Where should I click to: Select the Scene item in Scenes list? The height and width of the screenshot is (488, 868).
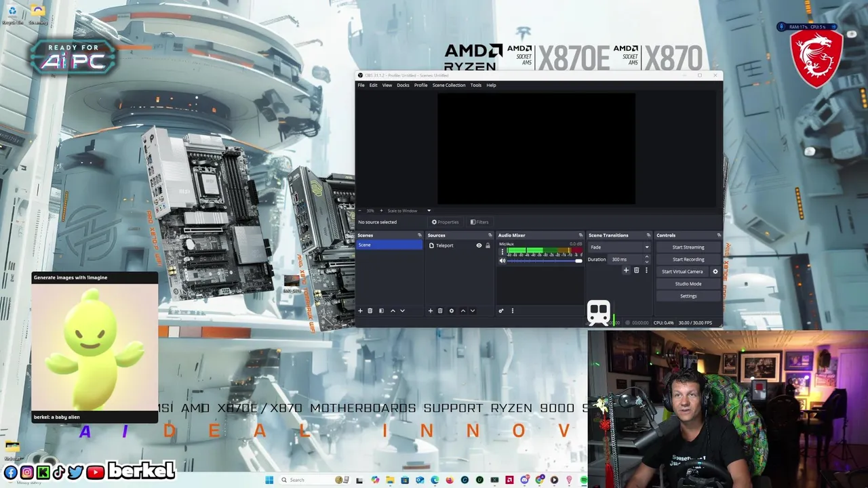click(x=389, y=245)
